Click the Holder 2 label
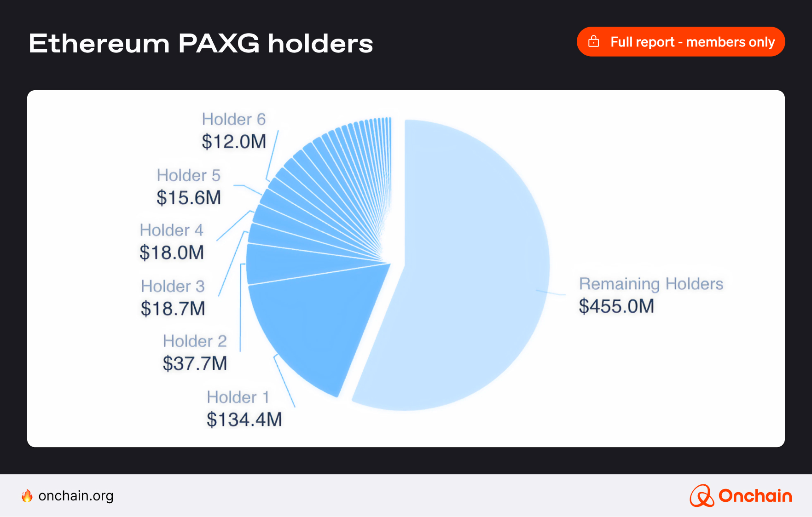This screenshot has width=812, height=517. coord(195,341)
